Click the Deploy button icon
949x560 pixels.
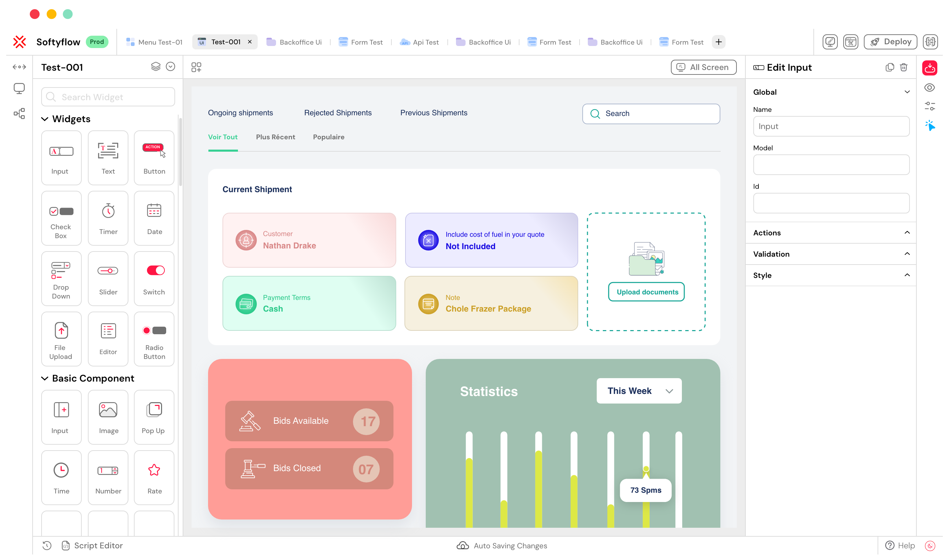(x=876, y=41)
